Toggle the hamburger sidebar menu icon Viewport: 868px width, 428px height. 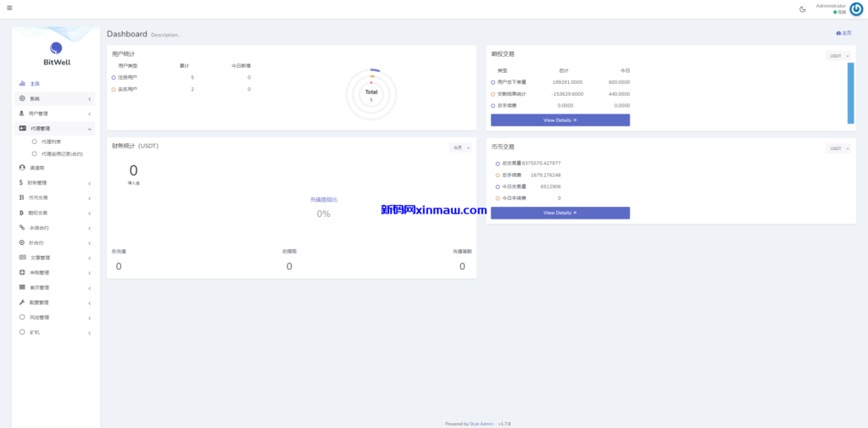click(x=9, y=8)
